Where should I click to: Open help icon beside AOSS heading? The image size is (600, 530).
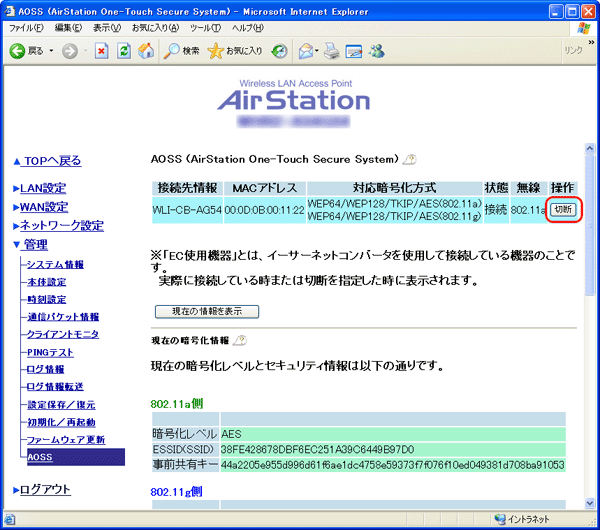(409, 159)
